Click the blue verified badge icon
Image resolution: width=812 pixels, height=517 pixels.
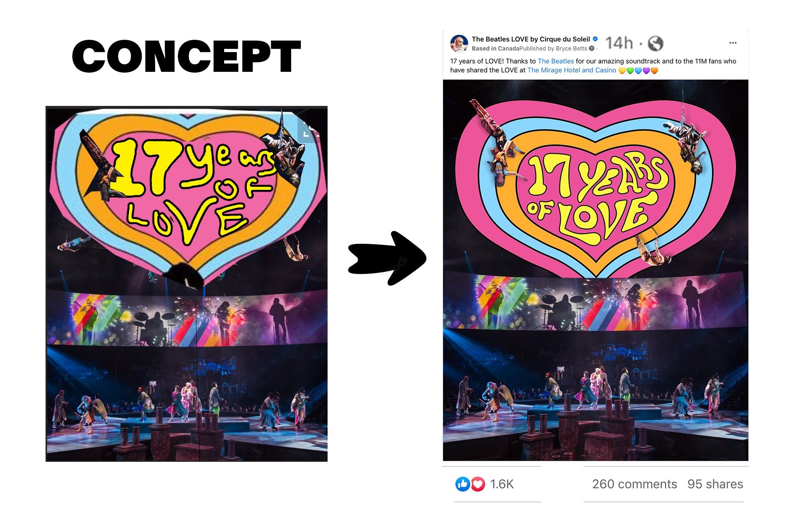point(595,39)
